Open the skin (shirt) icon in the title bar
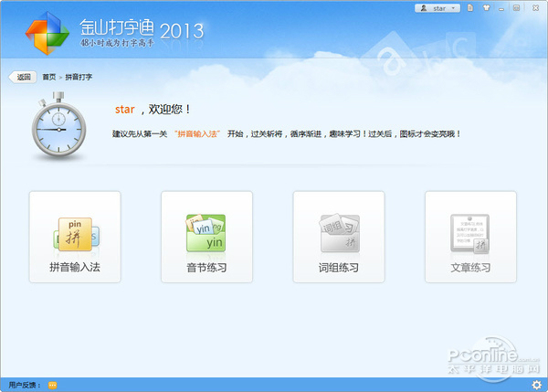 tap(486, 7)
